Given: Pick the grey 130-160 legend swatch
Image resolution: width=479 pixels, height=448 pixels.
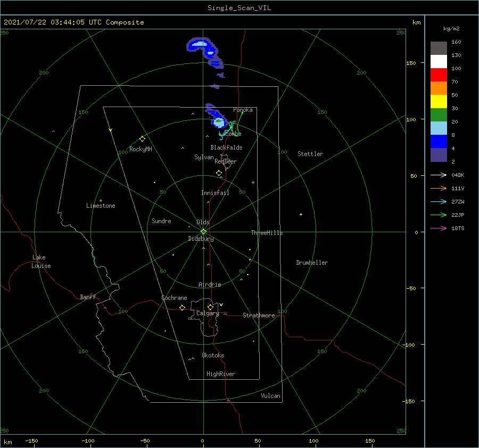Looking at the screenshot, I should click(439, 48).
